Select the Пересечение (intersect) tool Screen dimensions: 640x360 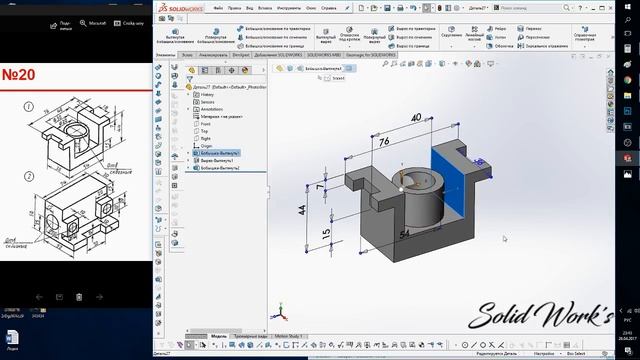(x=533, y=37)
